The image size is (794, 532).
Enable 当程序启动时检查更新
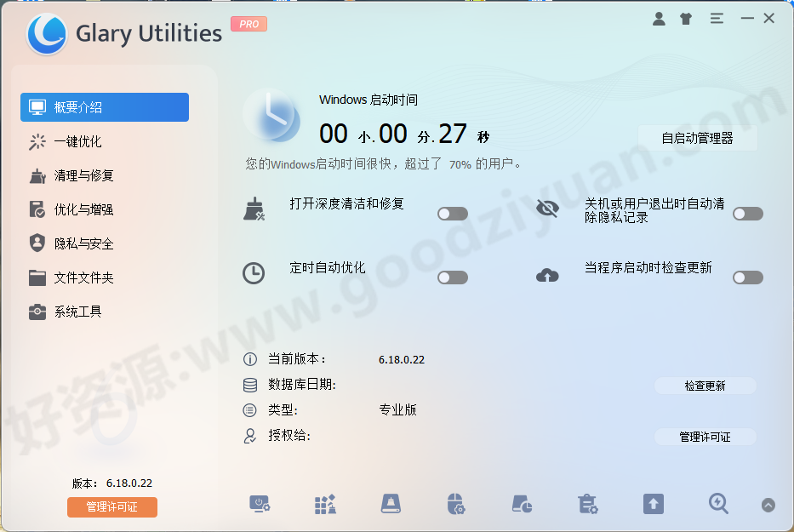point(747,277)
